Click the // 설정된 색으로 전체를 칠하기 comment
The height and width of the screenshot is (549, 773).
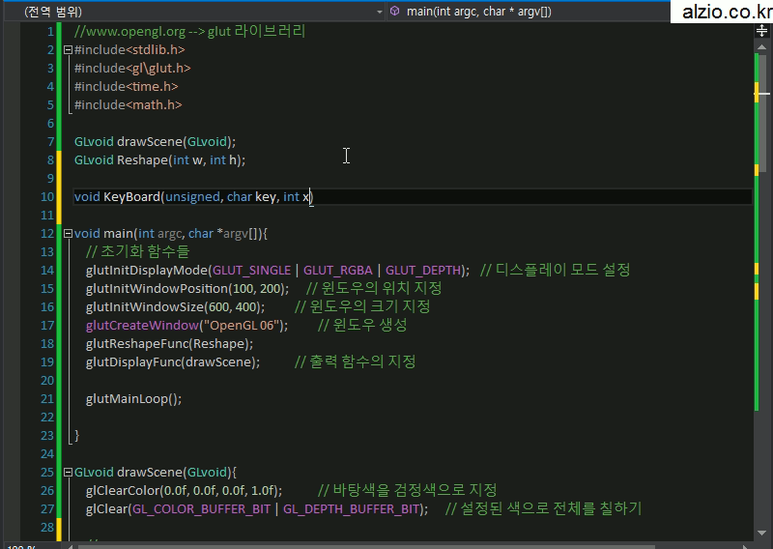coord(543,509)
